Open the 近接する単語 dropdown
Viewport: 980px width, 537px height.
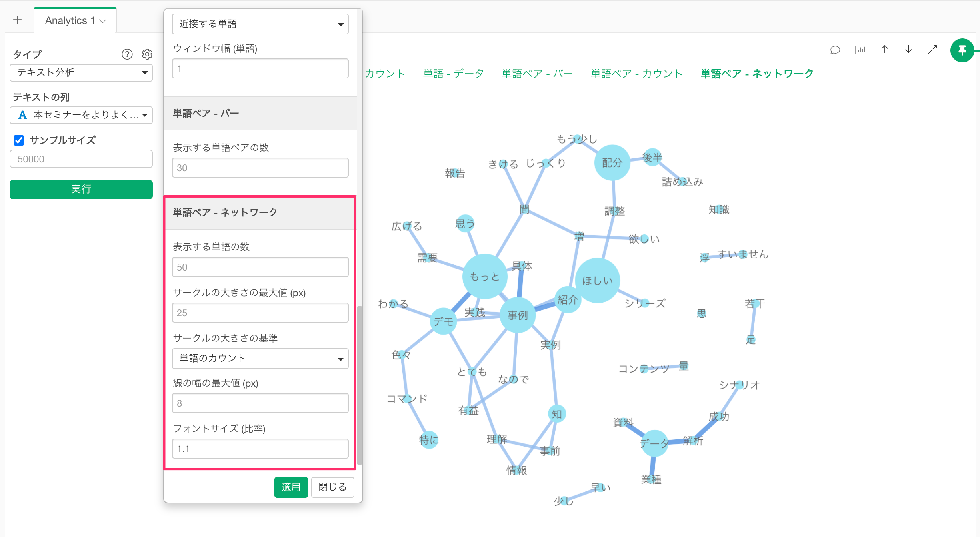(260, 24)
